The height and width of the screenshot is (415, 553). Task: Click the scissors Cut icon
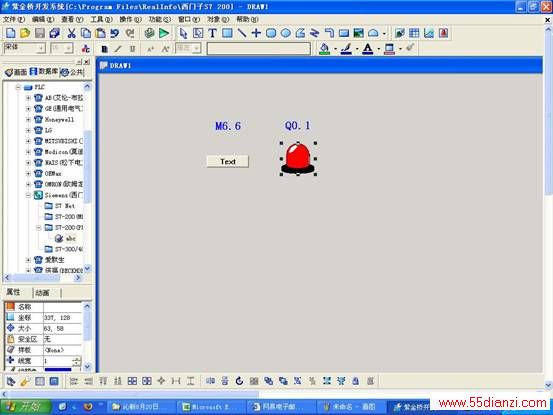click(72, 33)
